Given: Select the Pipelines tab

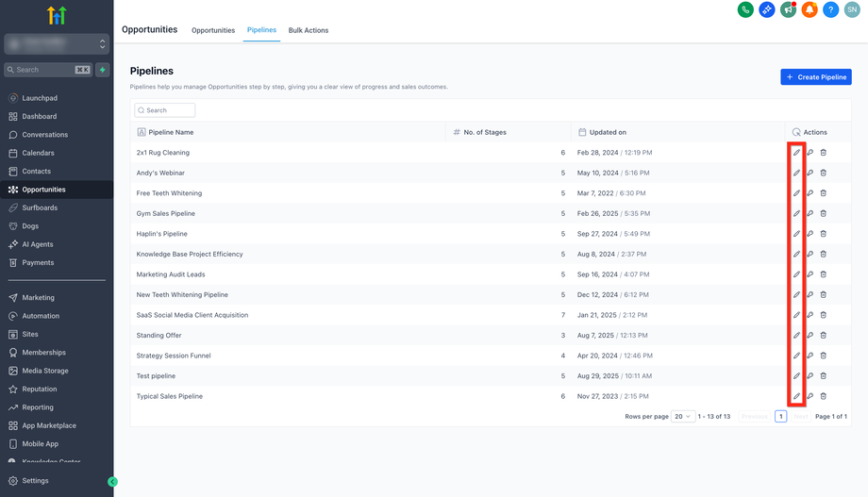Looking at the screenshot, I should [x=261, y=30].
